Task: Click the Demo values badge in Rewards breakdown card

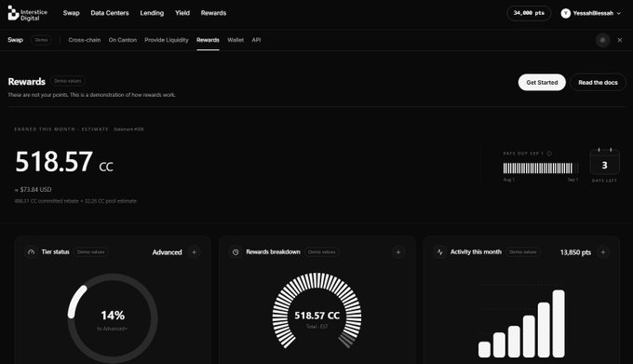Action: point(321,251)
